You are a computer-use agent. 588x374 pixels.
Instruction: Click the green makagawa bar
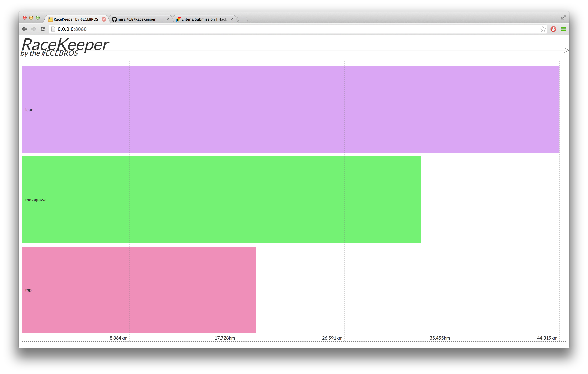(221, 200)
